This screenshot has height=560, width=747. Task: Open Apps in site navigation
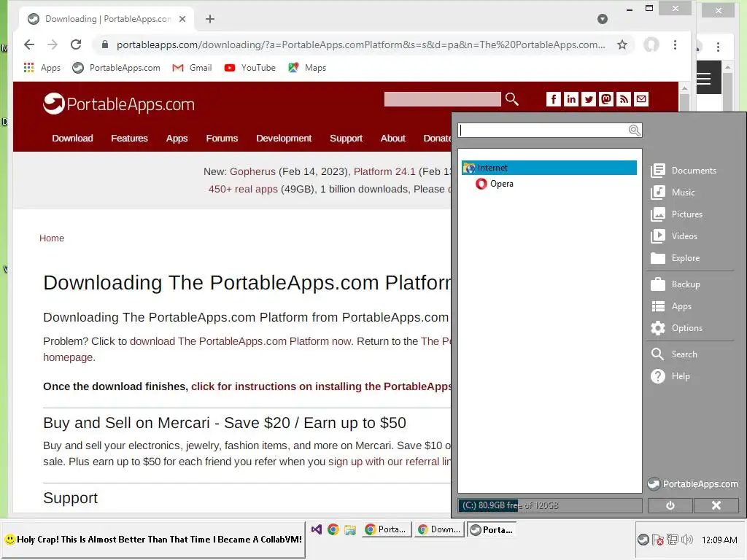177,138
